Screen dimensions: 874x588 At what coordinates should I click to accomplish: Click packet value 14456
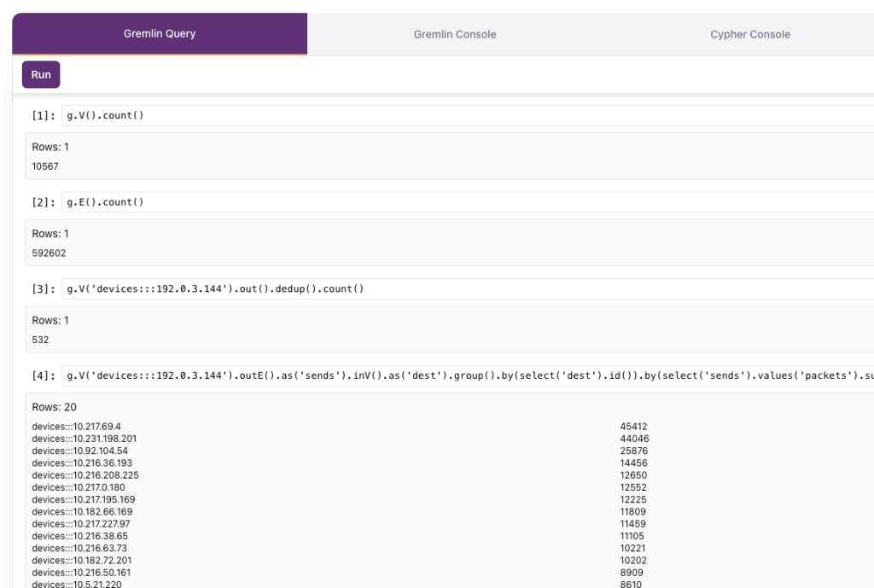coord(634,463)
